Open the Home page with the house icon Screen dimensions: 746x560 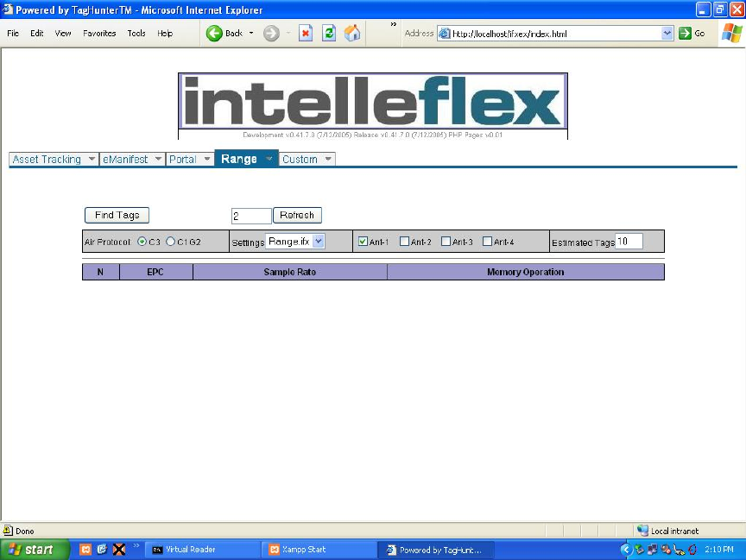pyautogui.click(x=352, y=34)
